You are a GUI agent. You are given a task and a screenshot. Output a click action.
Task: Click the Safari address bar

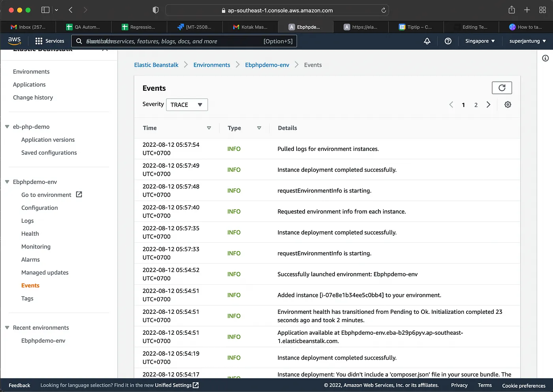pyautogui.click(x=277, y=10)
